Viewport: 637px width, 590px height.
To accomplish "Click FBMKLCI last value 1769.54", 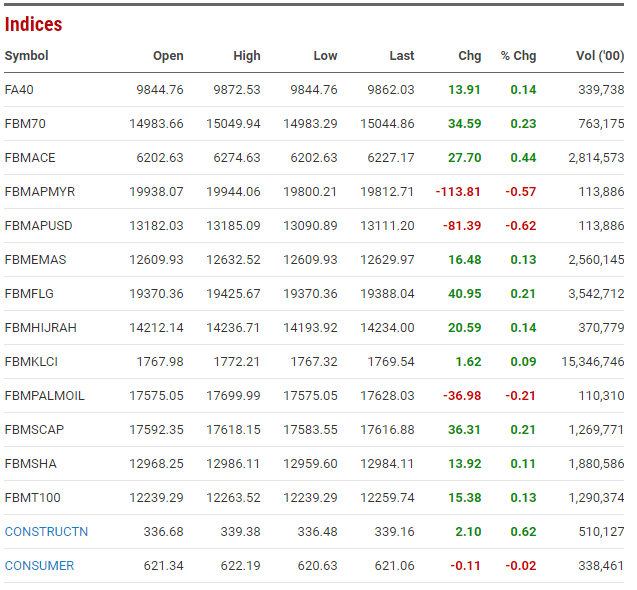I will pyautogui.click(x=391, y=362).
